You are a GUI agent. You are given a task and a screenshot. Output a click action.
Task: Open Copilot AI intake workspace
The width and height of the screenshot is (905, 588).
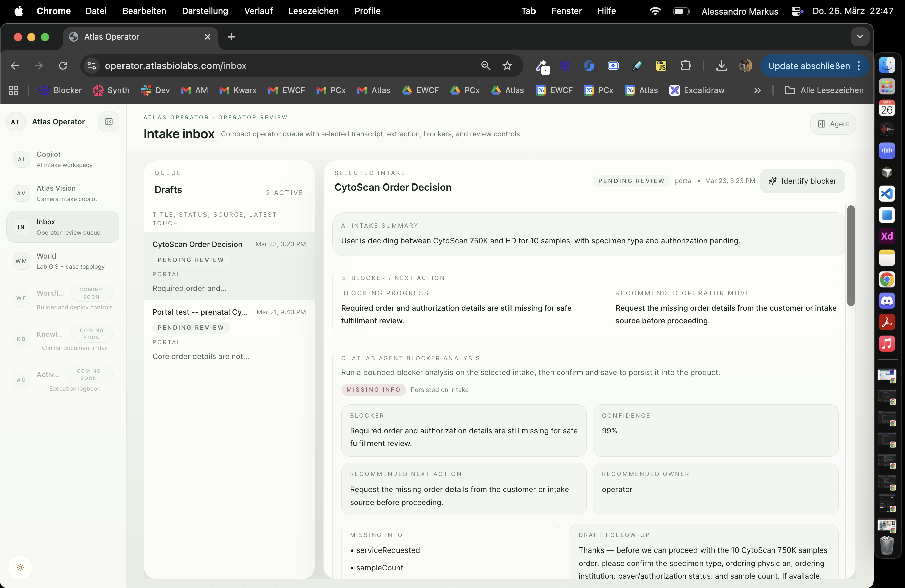tap(63, 159)
